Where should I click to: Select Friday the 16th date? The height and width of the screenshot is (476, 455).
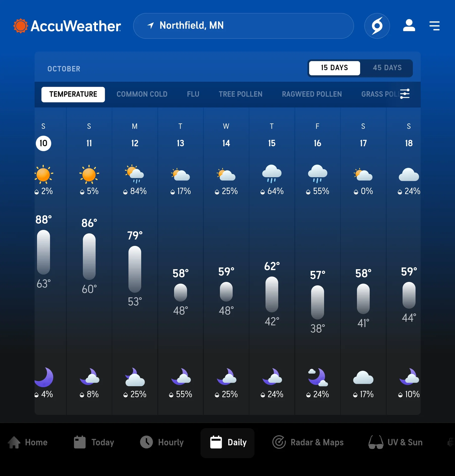click(x=317, y=143)
